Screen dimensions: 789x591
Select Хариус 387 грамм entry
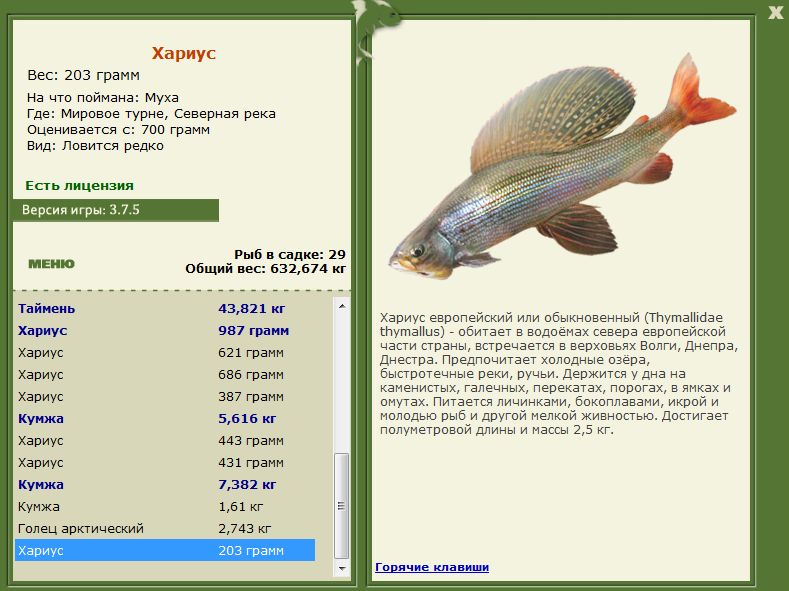click(165, 396)
